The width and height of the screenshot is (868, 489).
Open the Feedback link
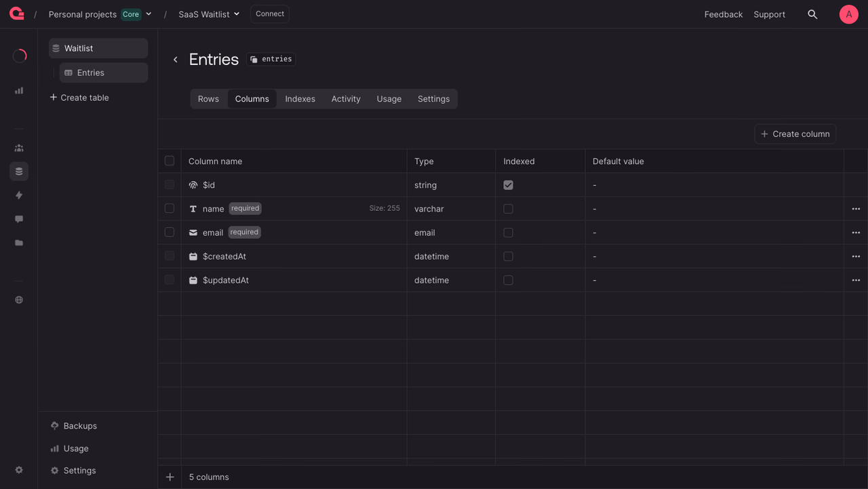724,14
